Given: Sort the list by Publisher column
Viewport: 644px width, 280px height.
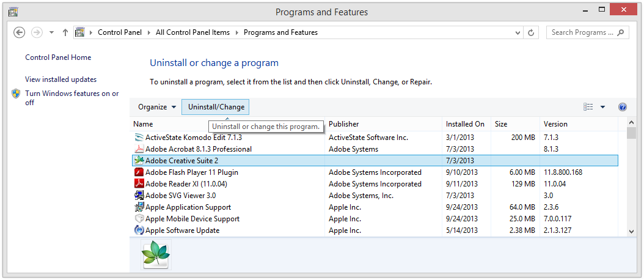Looking at the screenshot, I should coord(343,124).
